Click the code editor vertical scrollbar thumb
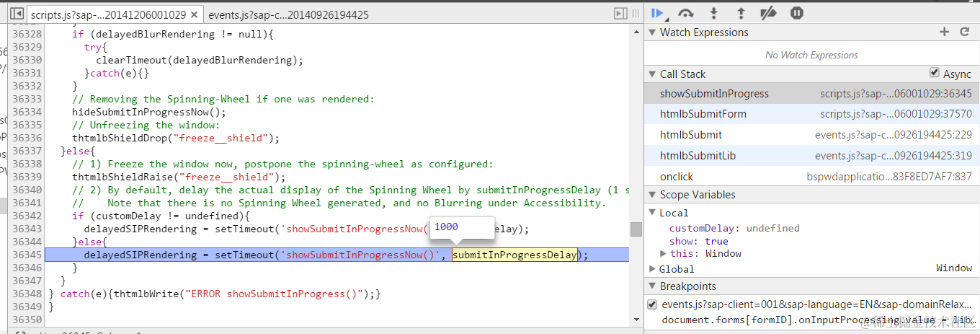The width and height of the screenshot is (980, 334). pos(636,229)
